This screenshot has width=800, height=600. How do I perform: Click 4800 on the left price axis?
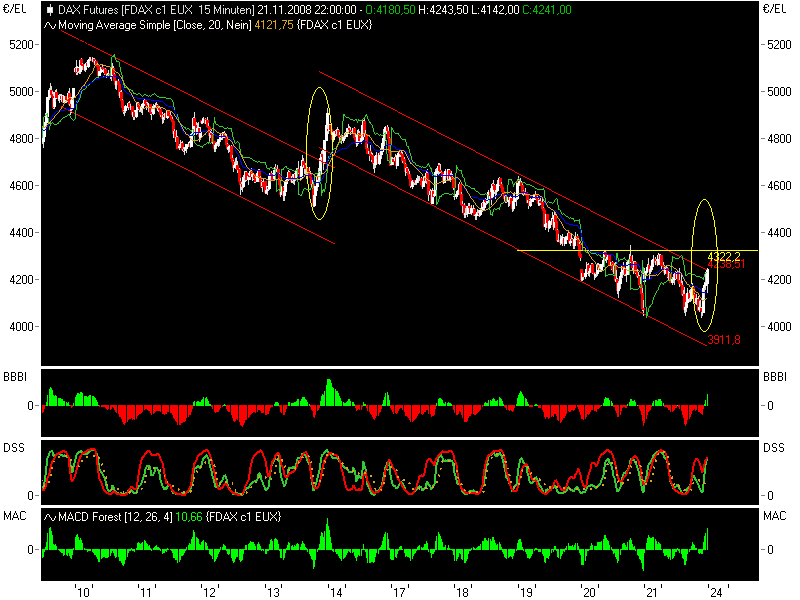(x=21, y=139)
